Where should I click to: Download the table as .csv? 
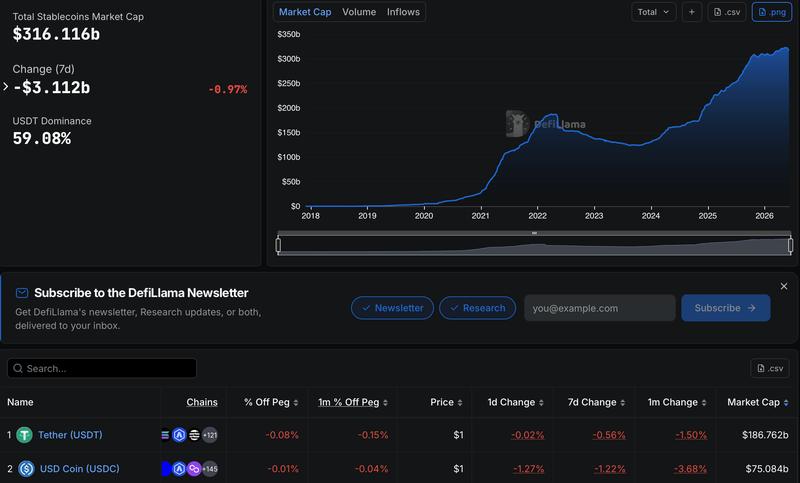tap(770, 368)
